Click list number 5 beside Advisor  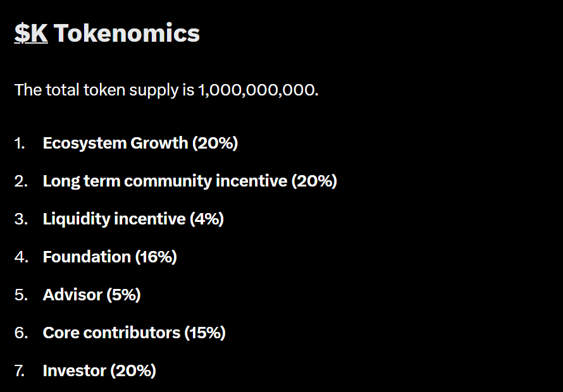pos(22,295)
